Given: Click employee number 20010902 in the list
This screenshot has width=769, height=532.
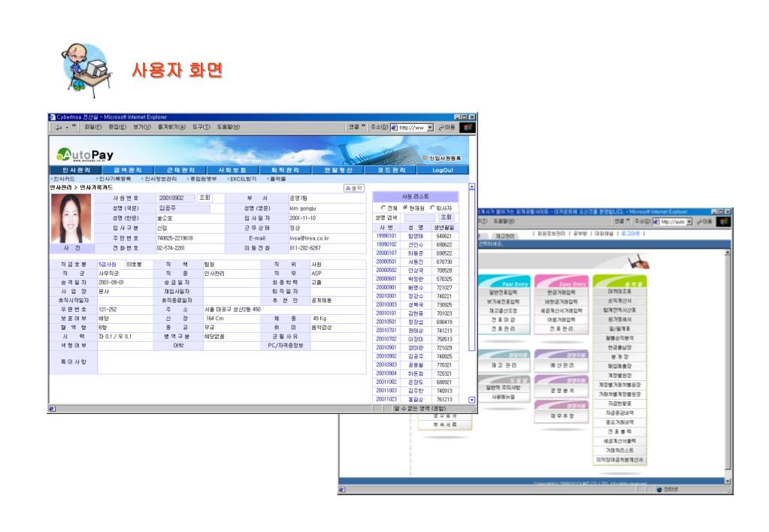Looking at the screenshot, I should [x=386, y=356].
